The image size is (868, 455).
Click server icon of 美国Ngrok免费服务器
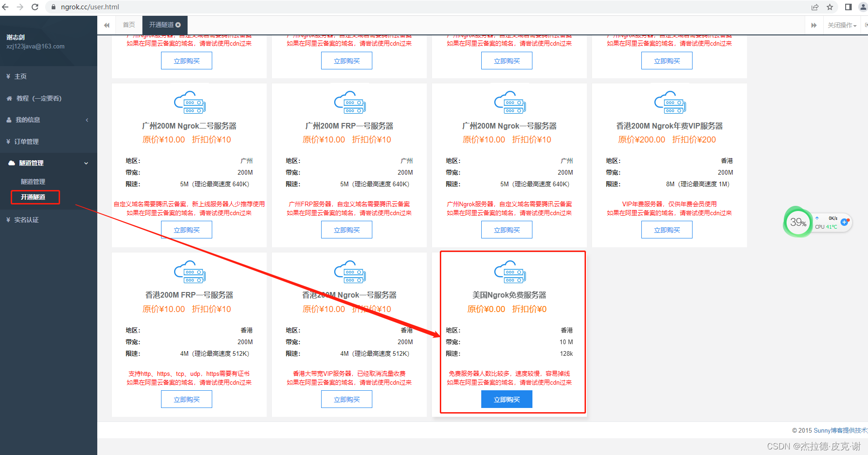click(510, 272)
